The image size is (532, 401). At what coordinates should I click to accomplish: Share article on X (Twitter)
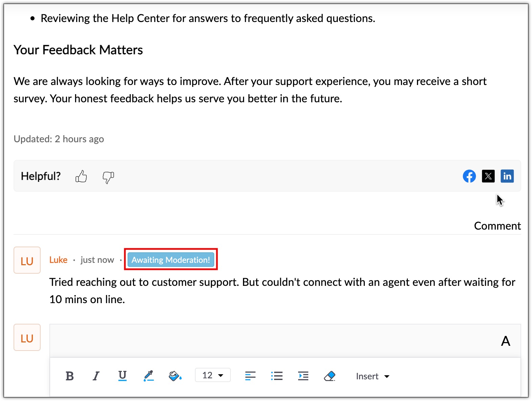[488, 176]
